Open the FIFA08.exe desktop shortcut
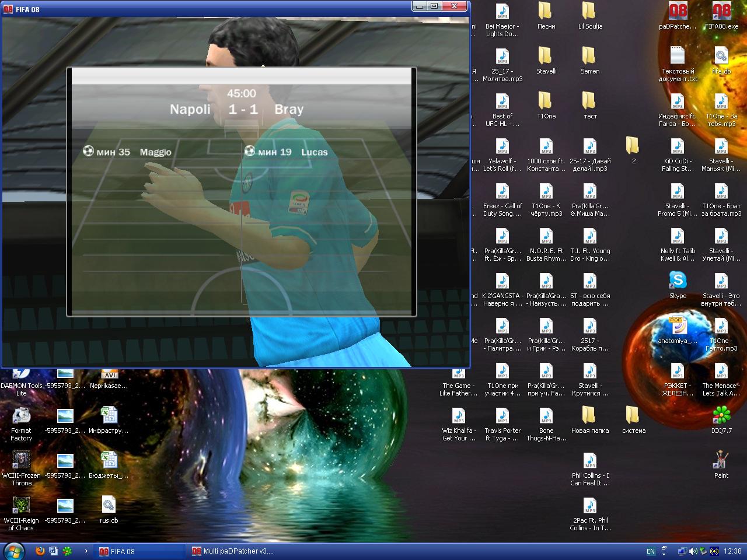747x560 pixels. (x=721, y=16)
